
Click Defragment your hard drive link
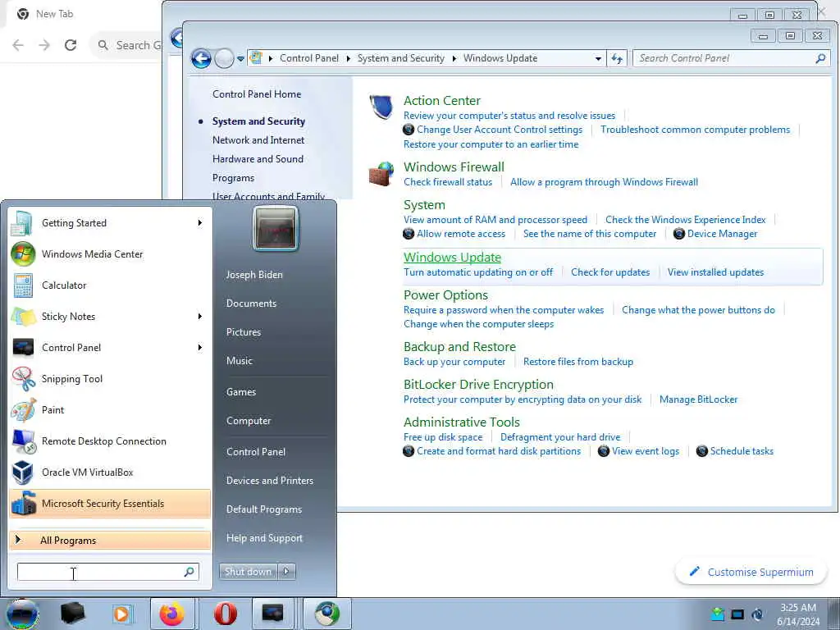[560, 437]
